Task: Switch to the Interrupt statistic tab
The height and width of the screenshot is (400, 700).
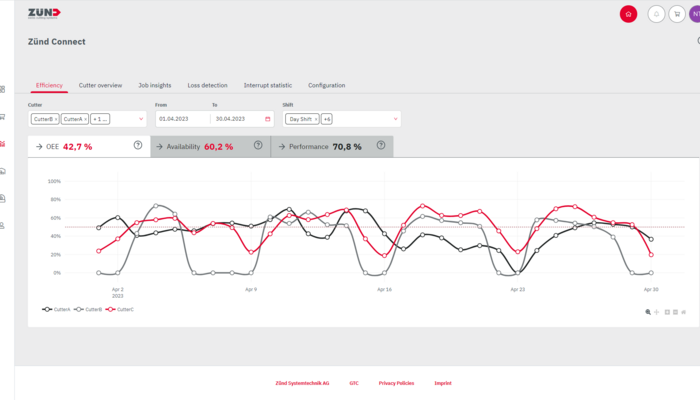Action: click(268, 85)
